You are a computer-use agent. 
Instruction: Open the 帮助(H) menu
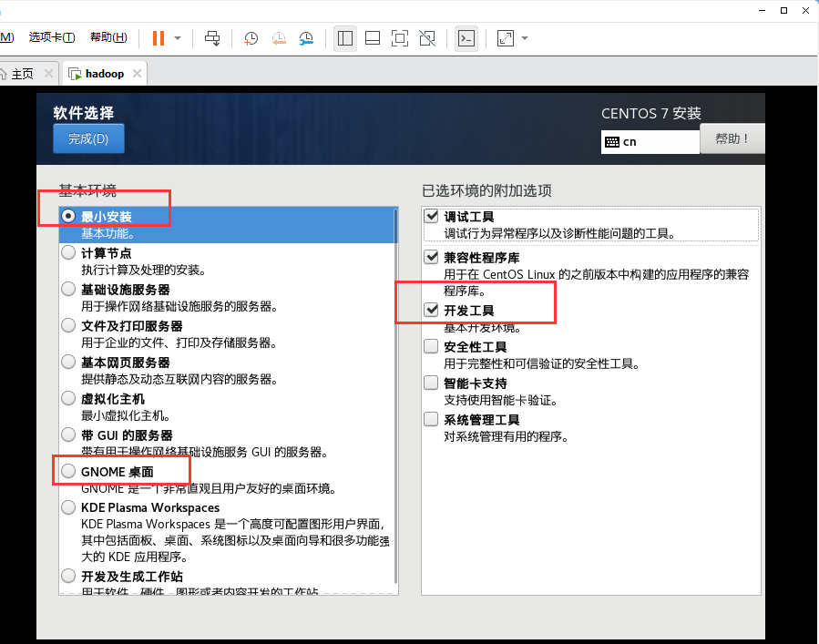click(108, 37)
